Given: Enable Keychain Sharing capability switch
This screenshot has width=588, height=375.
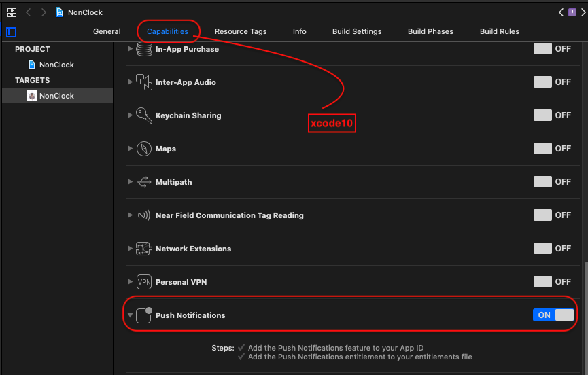Looking at the screenshot, I should [542, 115].
